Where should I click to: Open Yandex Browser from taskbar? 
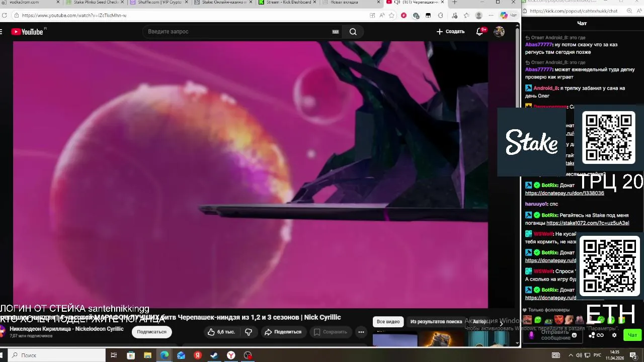[x=231, y=355]
